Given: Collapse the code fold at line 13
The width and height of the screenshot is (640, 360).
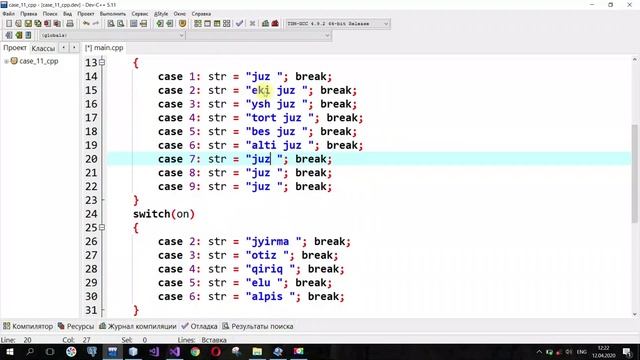Looking at the screenshot, I should point(102,62).
